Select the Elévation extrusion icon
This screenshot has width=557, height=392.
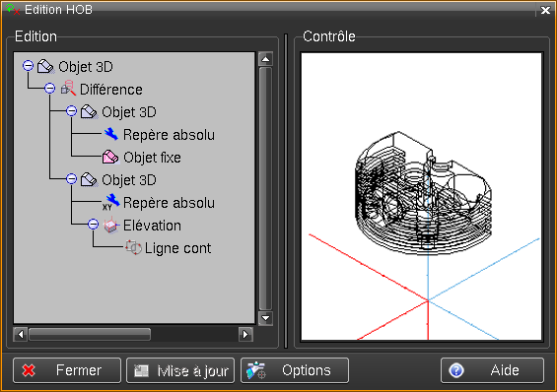point(110,225)
